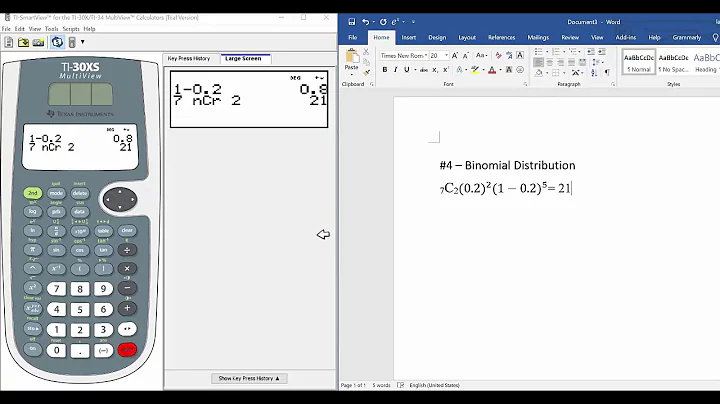Toggle Underline formatting in Word
720x404 pixels.
[406, 70]
